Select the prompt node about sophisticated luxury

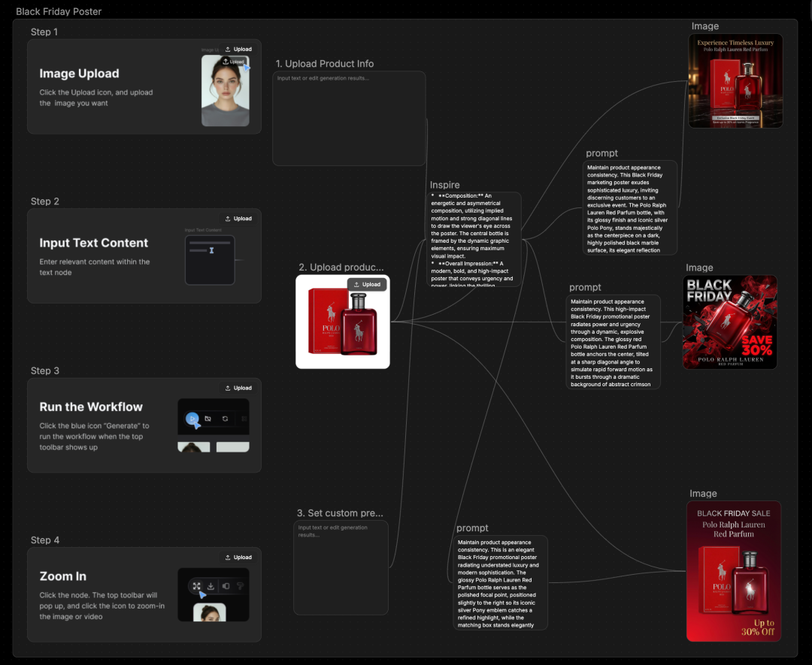coord(630,207)
